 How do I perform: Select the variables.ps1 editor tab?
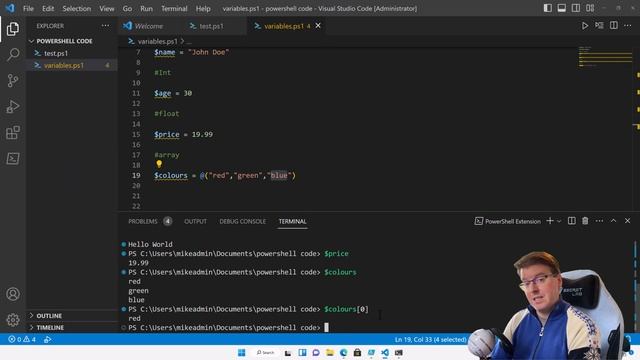[x=284, y=26]
